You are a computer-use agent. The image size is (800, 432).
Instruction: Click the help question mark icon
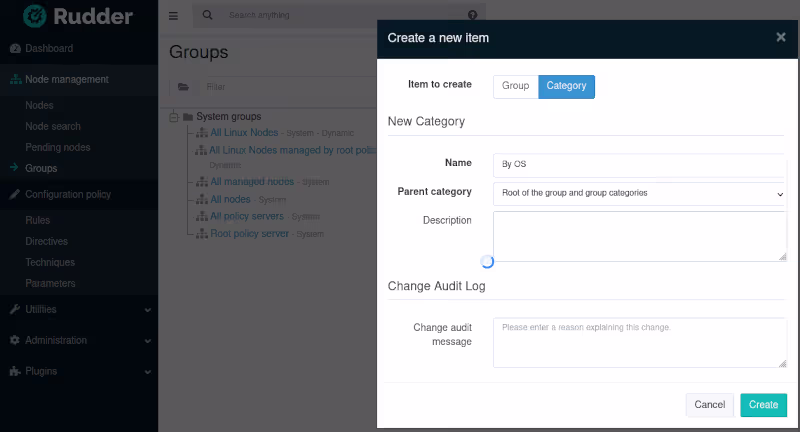(472, 16)
